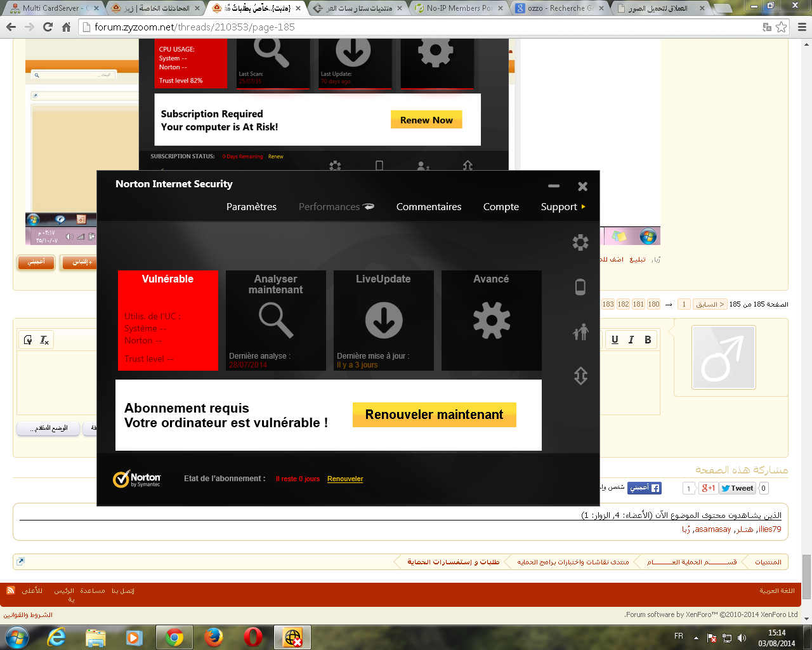Toggle the editor source mode wrench icon
This screenshot has width=812, height=650.
click(28, 340)
